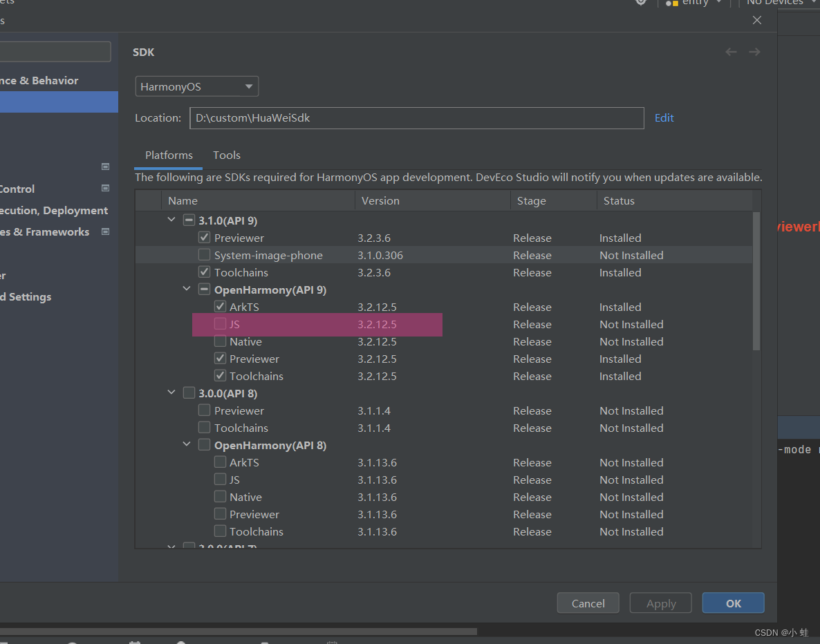Click the Stage column header
The image size is (820, 644).
[x=554, y=200]
